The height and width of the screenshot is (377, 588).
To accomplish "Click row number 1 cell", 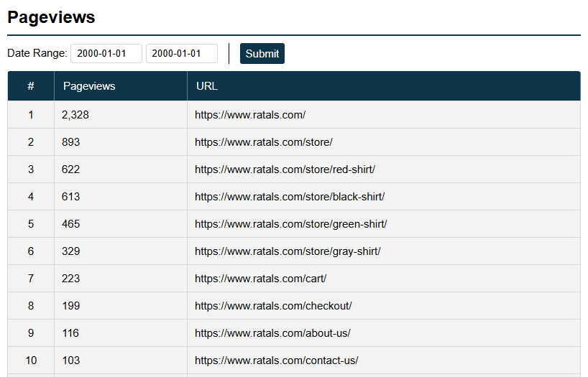I will tap(31, 115).
